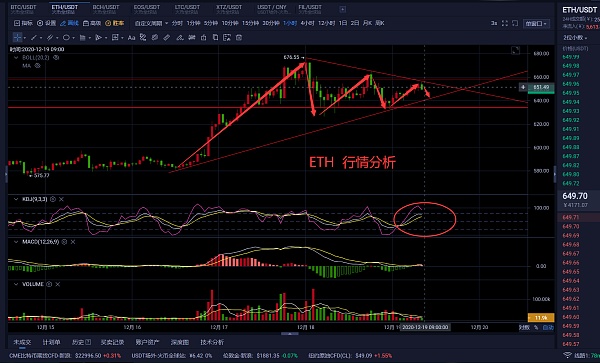Expand the crosshair cursor options arrow

pyautogui.click(x=25, y=38)
